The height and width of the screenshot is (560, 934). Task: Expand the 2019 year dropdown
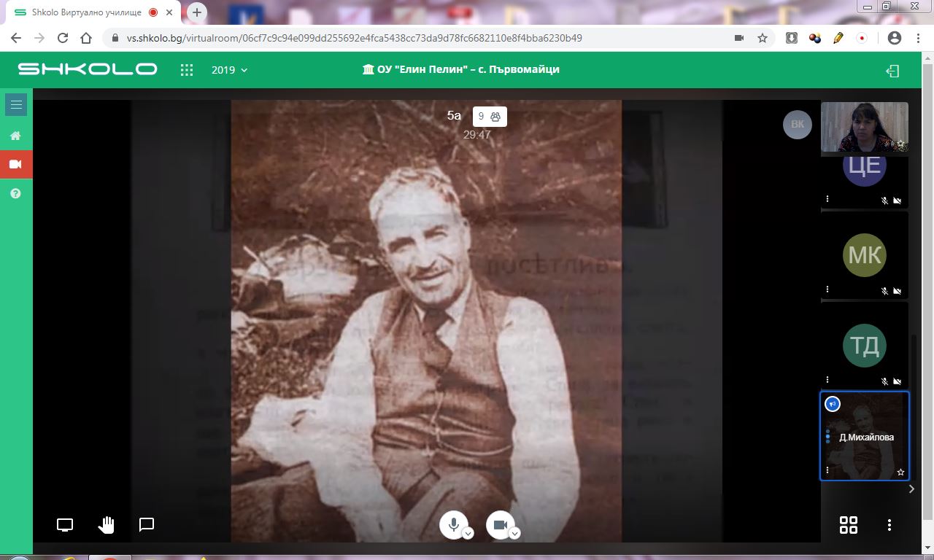tap(230, 70)
